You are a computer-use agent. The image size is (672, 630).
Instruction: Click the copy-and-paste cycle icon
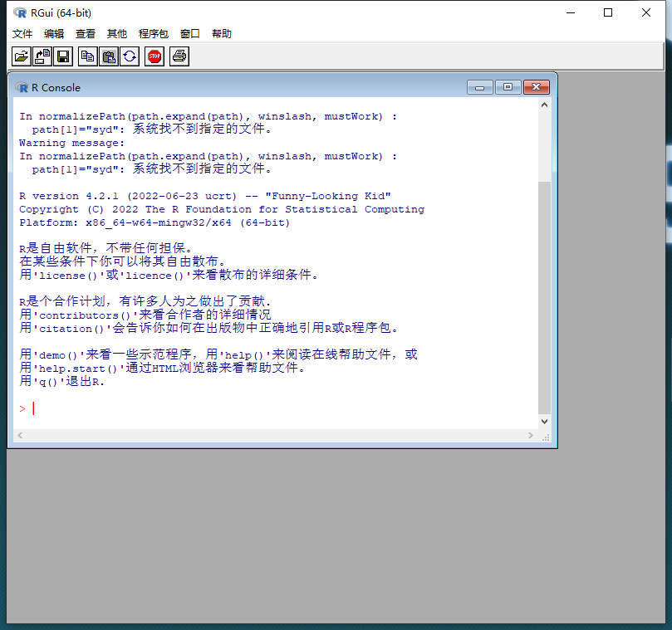[130, 56]
